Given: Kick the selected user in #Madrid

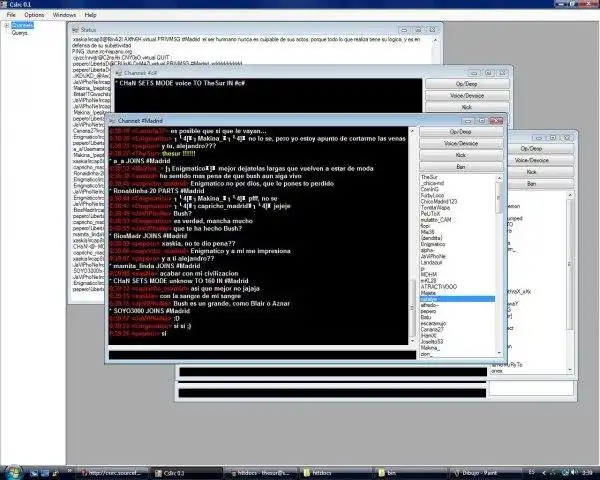Looking at the screenshot, I should tap(461, 155).
